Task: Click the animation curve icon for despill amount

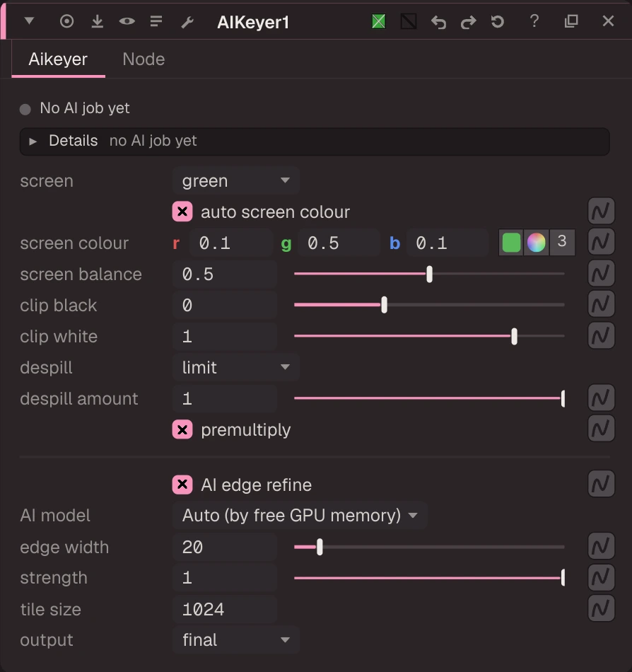Action: [601, 398]
